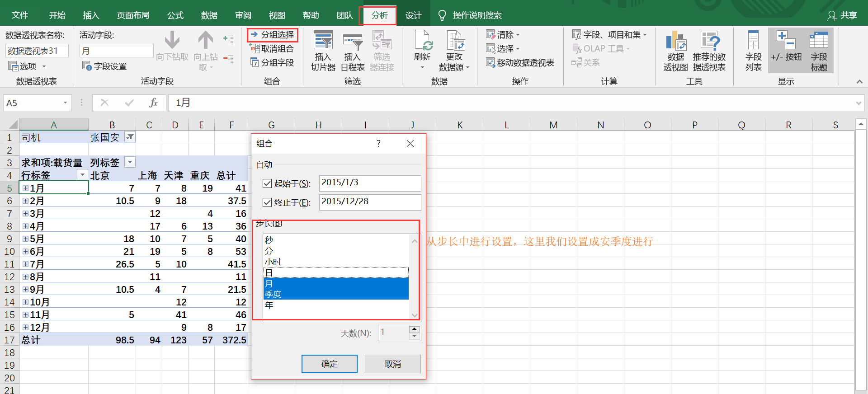The image size is (868, 394).
Task: Click the worksheet vertical scroll up arrow
Action: (x=861, y=124)
